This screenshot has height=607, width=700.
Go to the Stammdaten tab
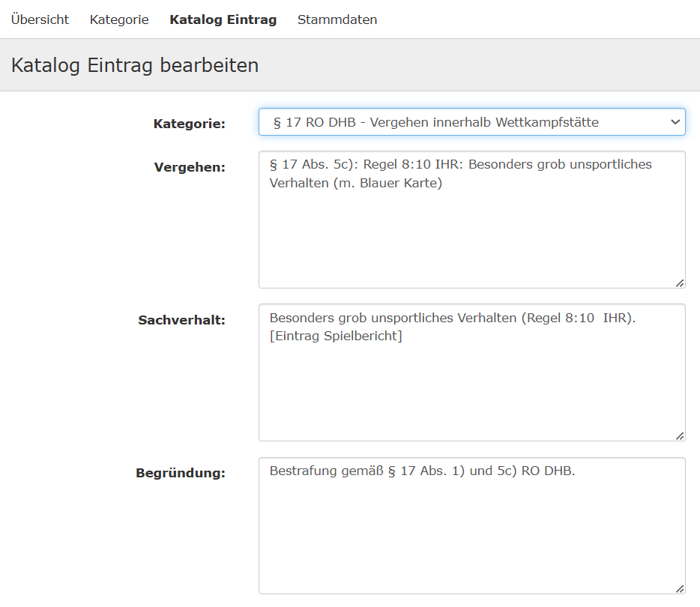pos(337,19)
